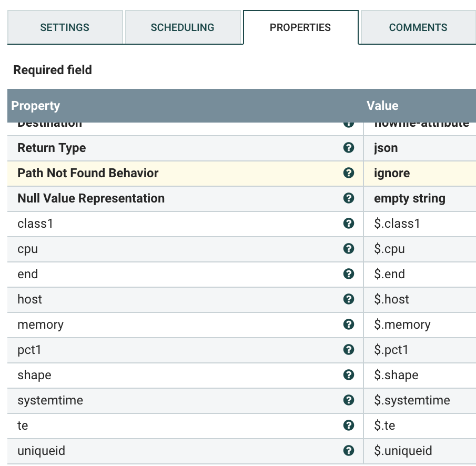This screenshot has width=476, height=466.
Task: Click help icon for systemtime property
Action: (x=348, y=400)
